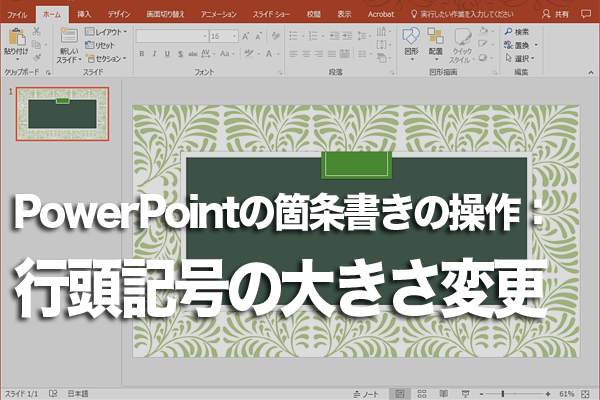
Task: Switch to the Design (デザイン) tab
Action: [x=119, y=15]
